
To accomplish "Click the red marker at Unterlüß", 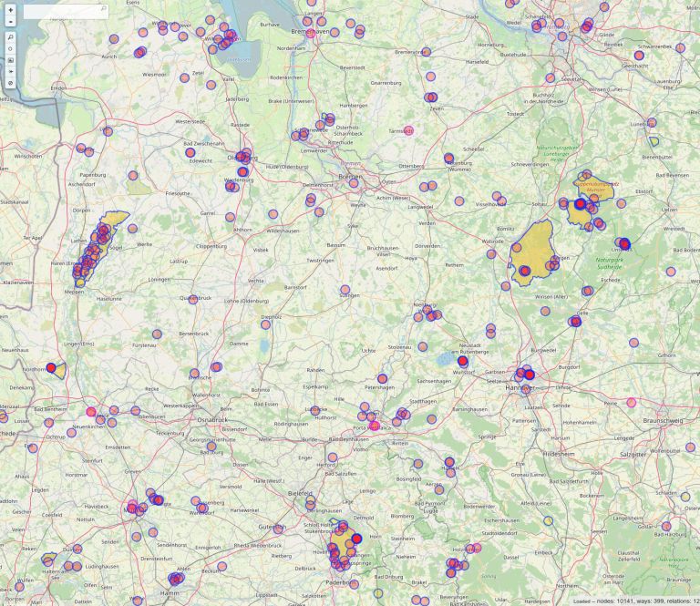I will [x=625, y=243].
